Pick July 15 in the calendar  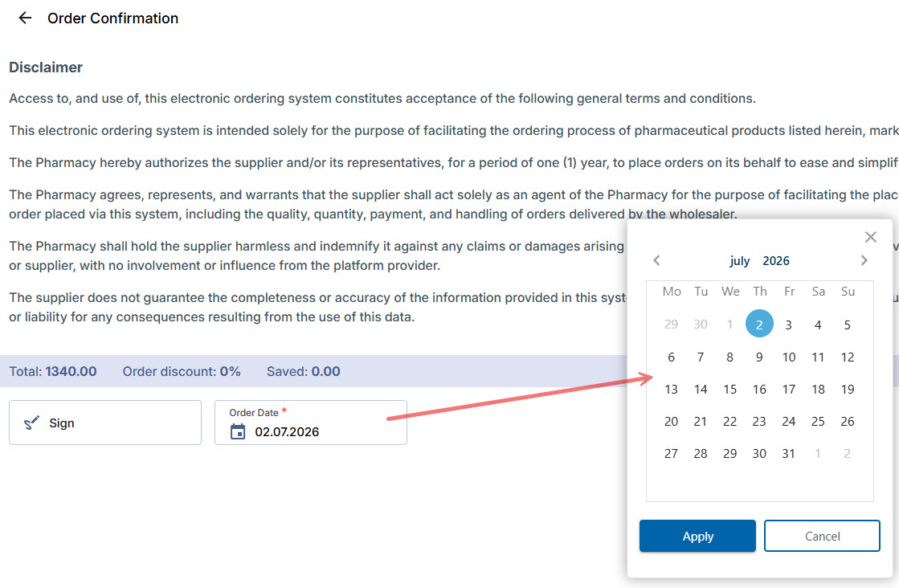[729, 390]
